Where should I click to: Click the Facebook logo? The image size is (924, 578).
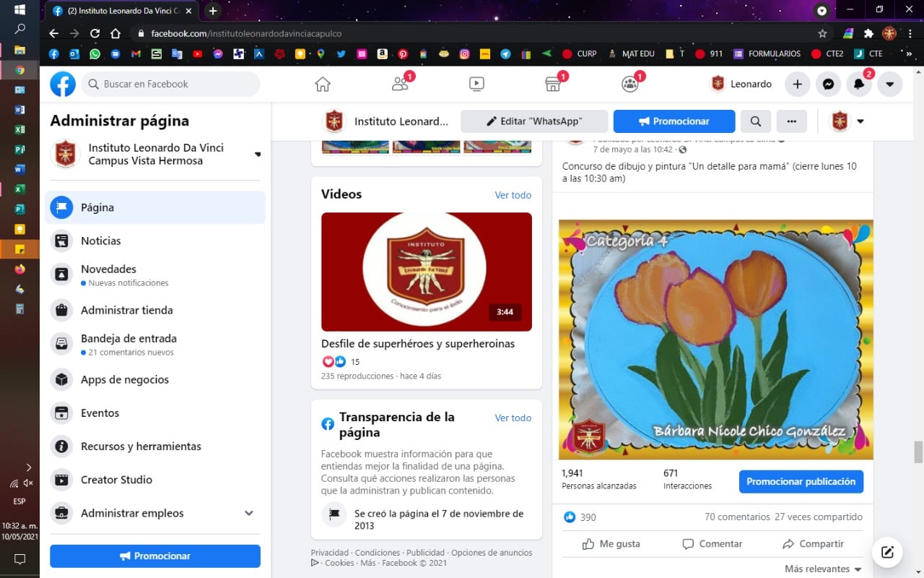pos(63,84)
